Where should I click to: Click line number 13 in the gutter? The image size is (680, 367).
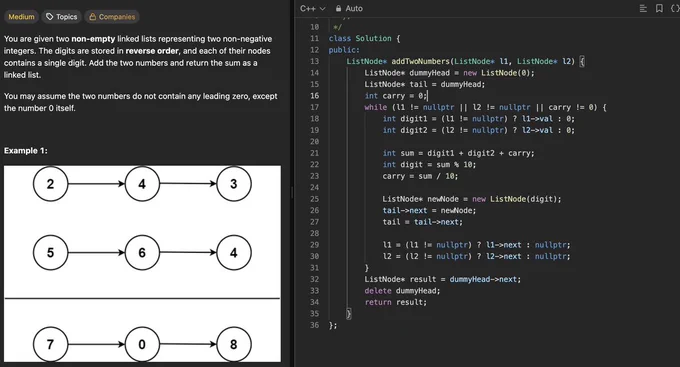tap(314, 61)
